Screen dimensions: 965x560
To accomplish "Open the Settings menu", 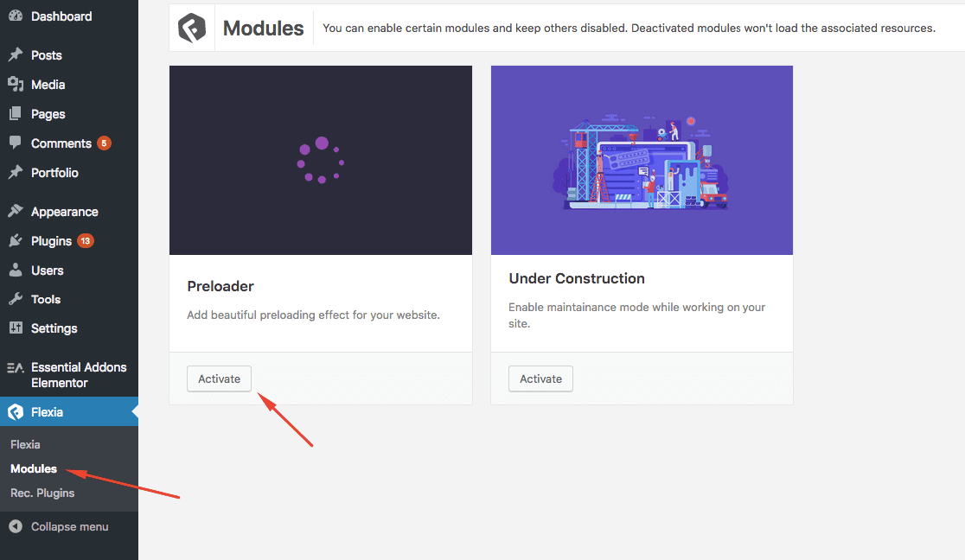I will pyautogui.click(x=54, y=328).
